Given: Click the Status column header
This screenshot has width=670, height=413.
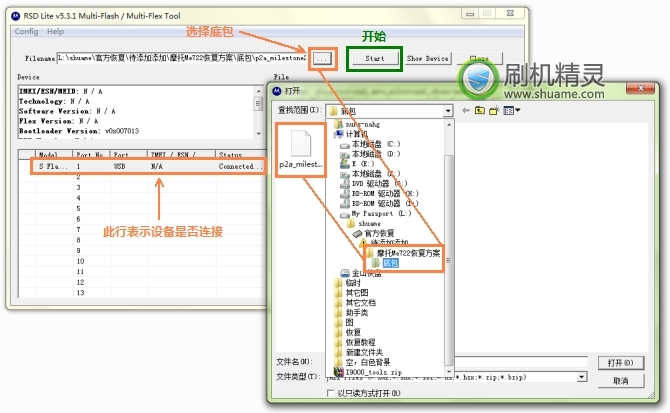Looking at the screenshot, I should coord(240,154).
